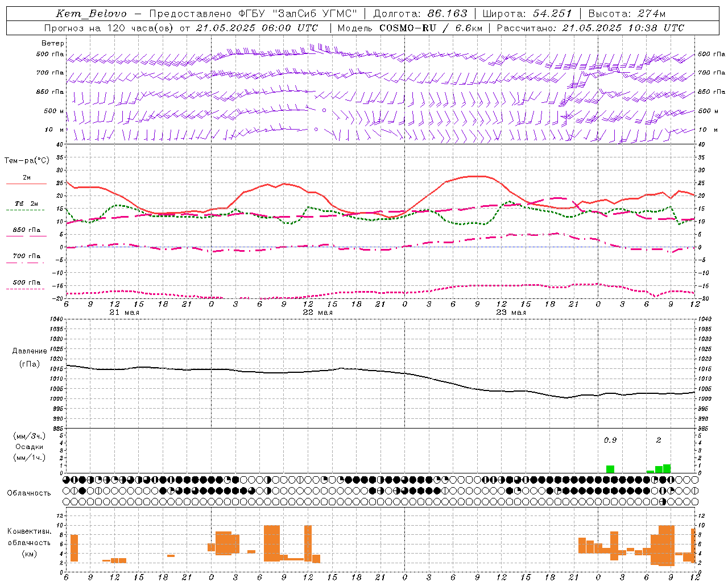Viewport: 728px width, 582px height.
Task: Click the calculated time 21.05.2025 10:38 UTC
Action: (623, 28)
